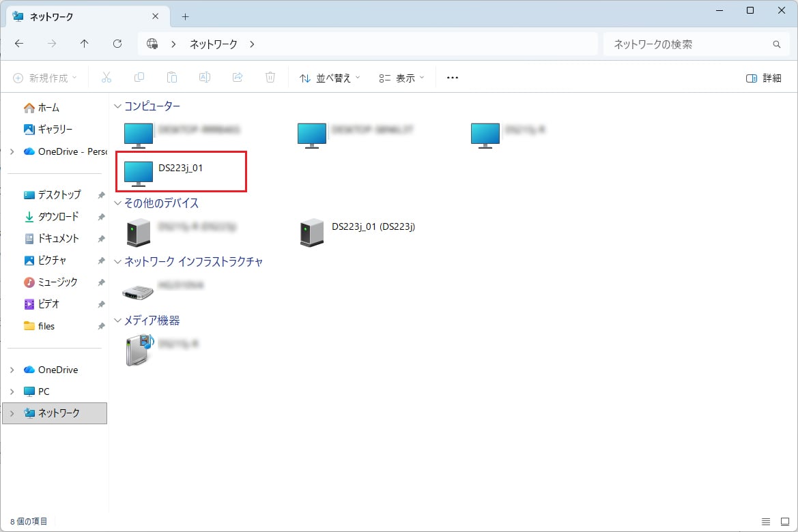Viewport: 798px width, 532px height.
Task: Toggle the 詳細 details pane
Action: 764,78
